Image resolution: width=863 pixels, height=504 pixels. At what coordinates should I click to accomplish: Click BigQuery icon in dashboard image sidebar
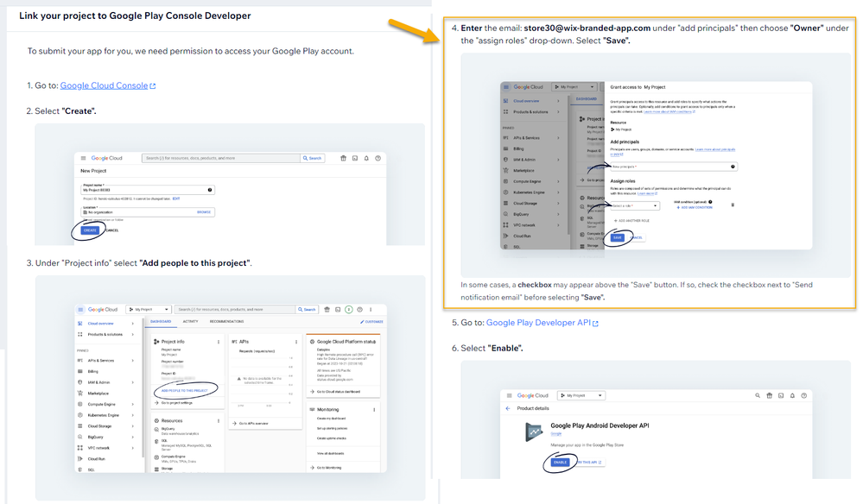pos(80,437)
